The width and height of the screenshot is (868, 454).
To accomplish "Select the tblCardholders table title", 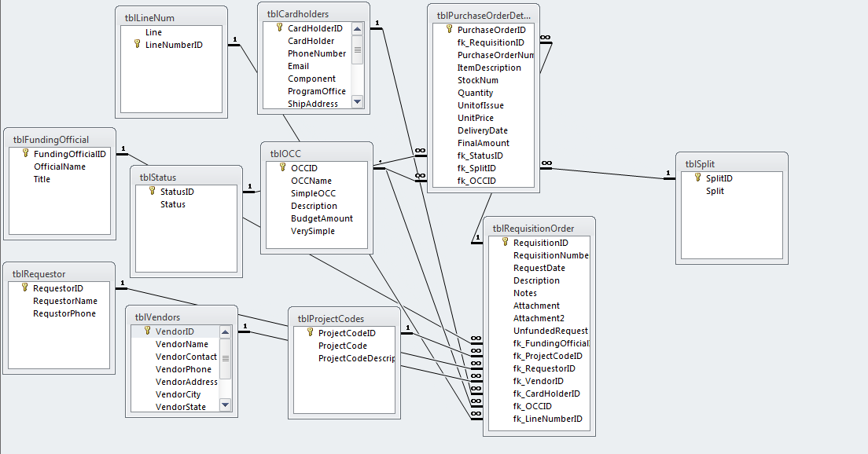I will tap(298, 14).
